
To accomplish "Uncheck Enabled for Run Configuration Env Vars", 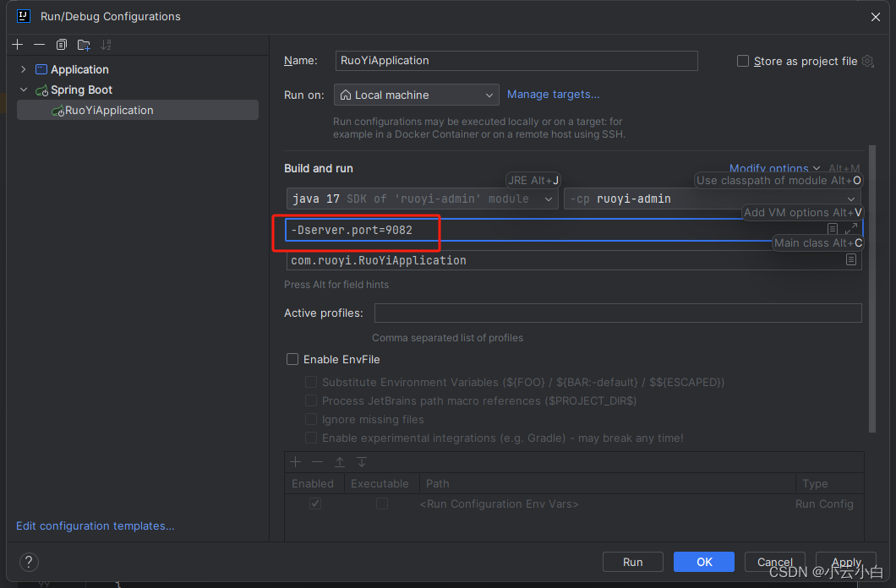I will (x=314, y=504).
